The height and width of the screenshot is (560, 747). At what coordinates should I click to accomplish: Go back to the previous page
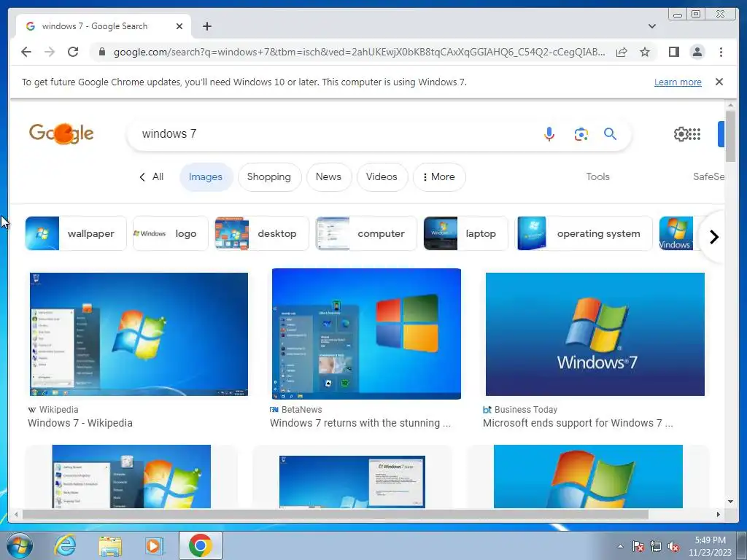26,52
